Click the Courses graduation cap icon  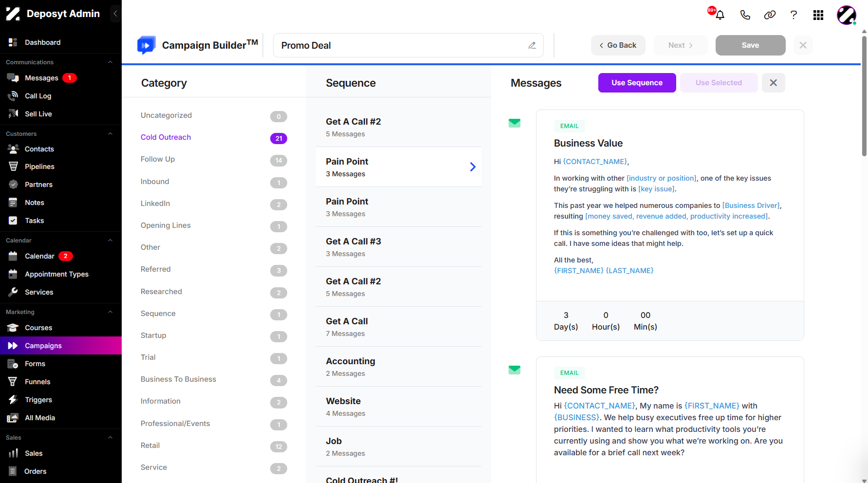pos(13,328)
